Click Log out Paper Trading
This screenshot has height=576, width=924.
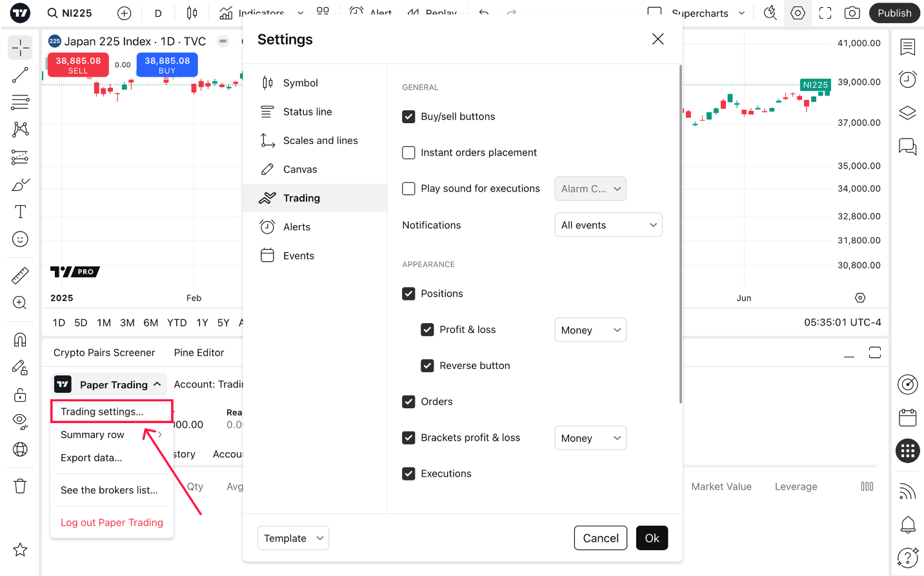coord(112,522)
